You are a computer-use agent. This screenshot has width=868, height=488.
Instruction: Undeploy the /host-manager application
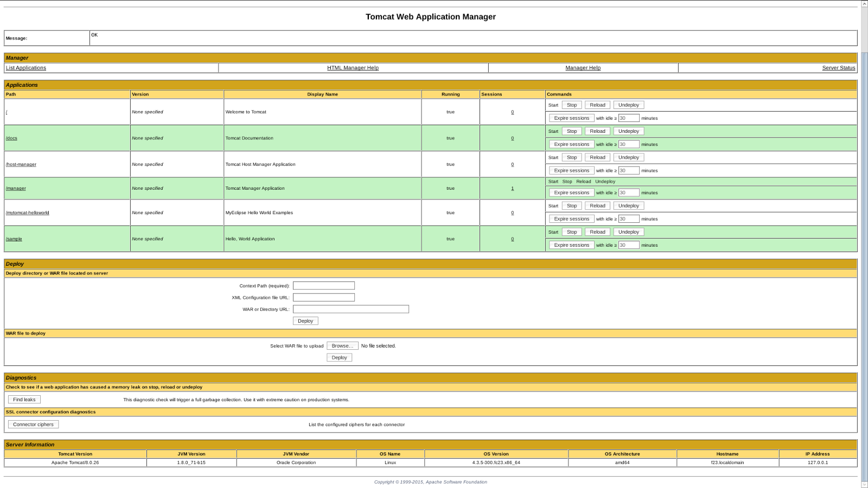[629, 157]
